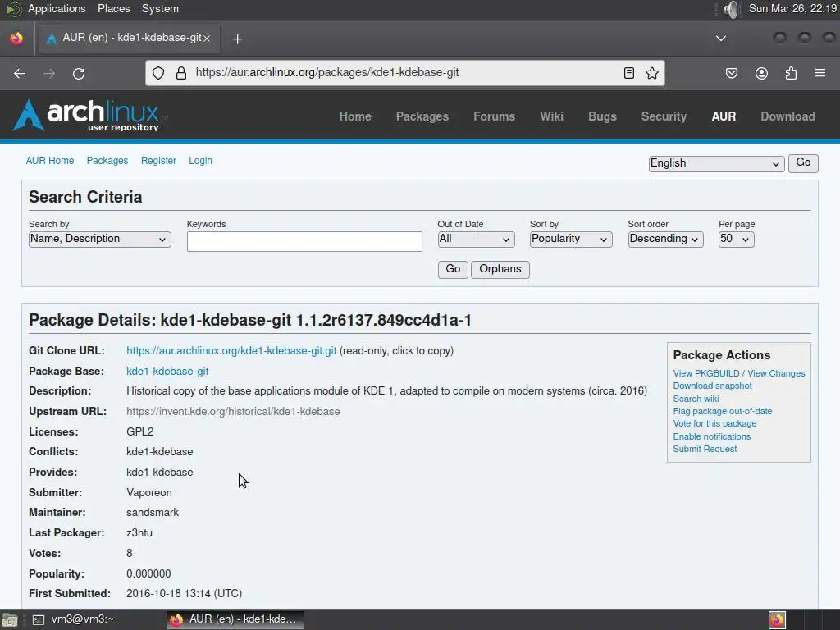Open the Firefox hamburger menu

click(820, 73)
